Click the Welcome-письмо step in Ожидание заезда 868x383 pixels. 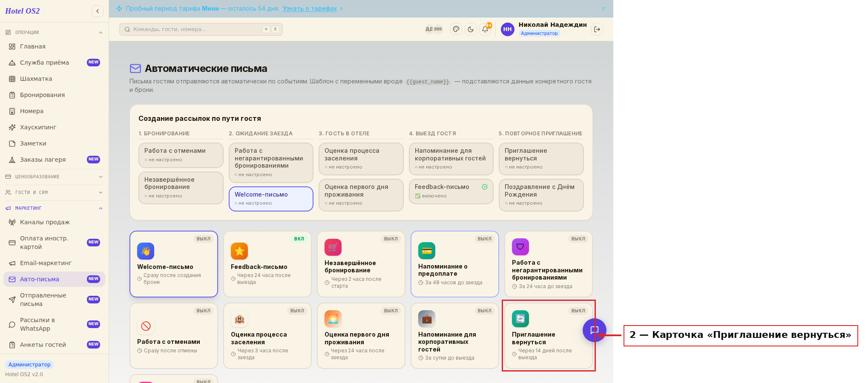pyautogui.click(x=271, y=199)
